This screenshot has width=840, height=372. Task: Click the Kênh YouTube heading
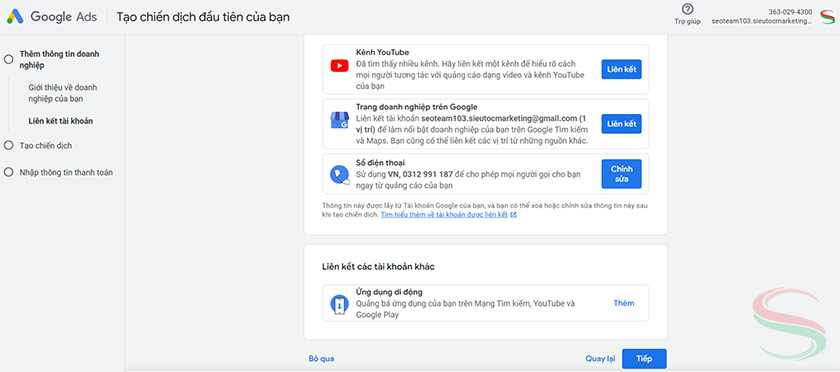382,53
